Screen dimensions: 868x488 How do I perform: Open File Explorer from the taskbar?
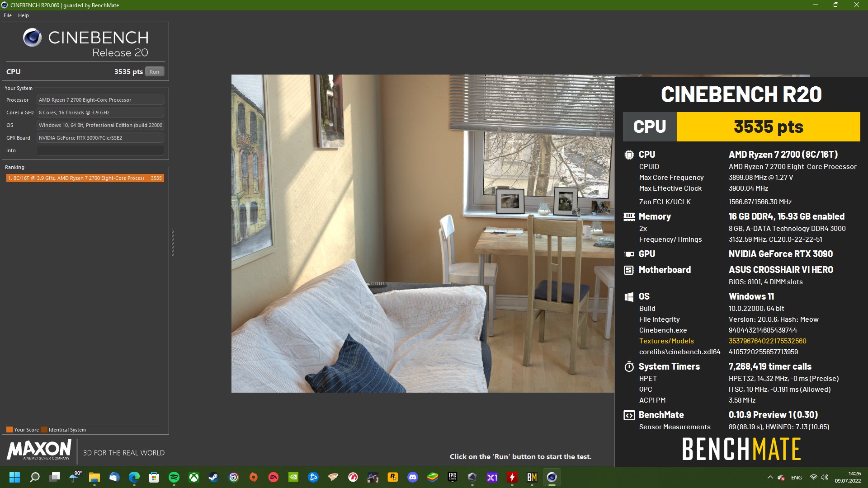[x=94, y=477]
